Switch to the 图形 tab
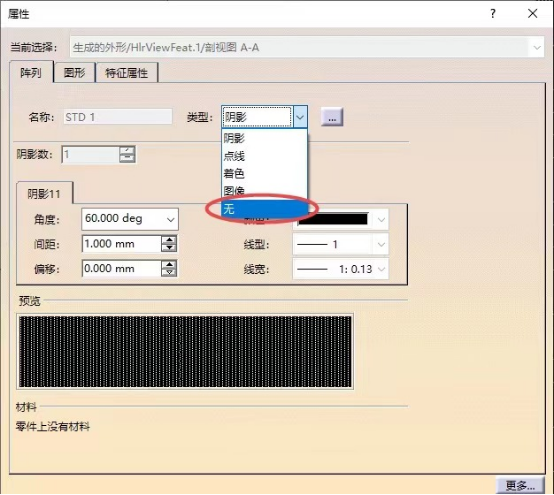The width and height of the screenshot is (554, 495). click(x=75, y=73)
